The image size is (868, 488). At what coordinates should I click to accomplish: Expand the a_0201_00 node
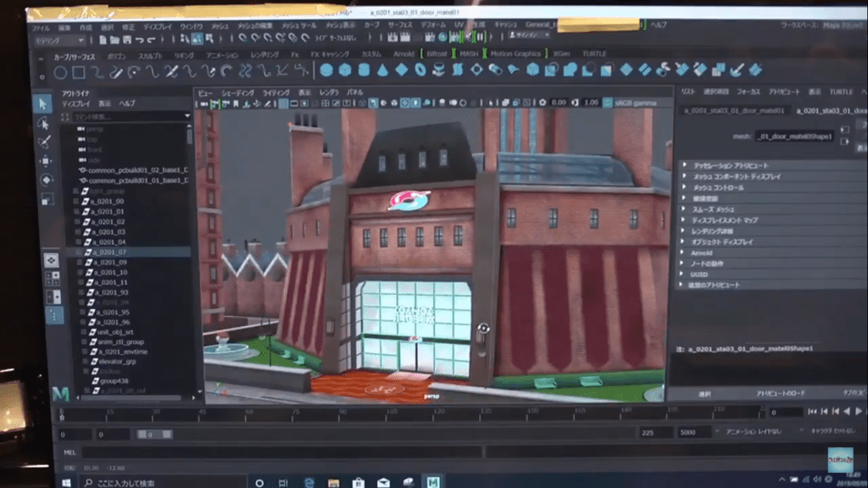[x=75, y=202]
